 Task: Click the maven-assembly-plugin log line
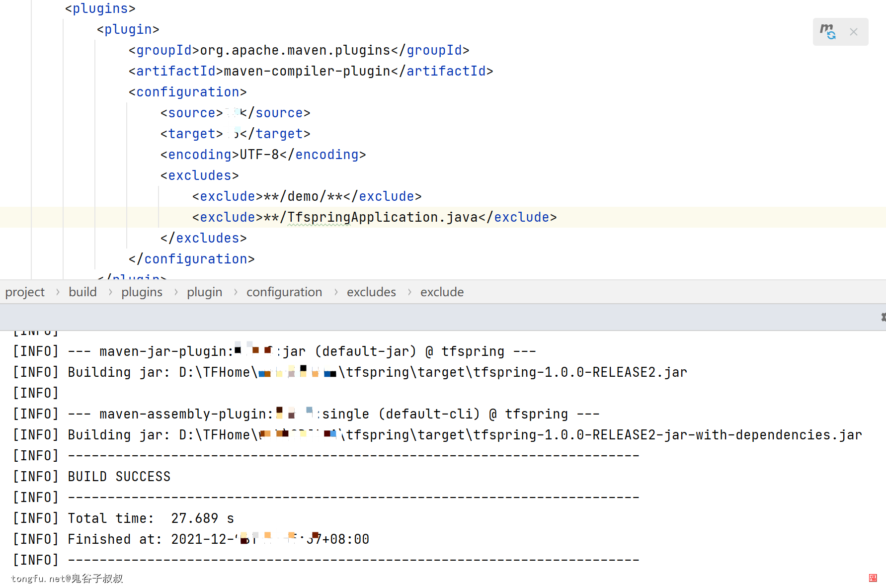[x=306, y=414]
